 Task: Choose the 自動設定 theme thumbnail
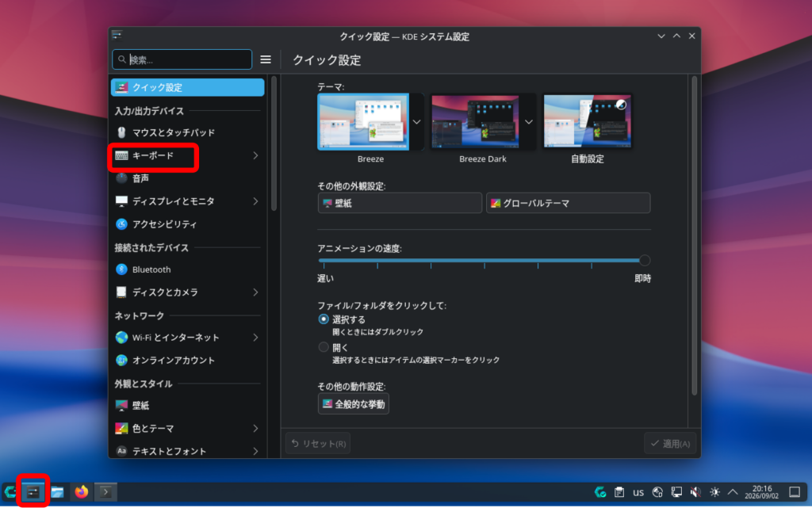coord(588,122)
